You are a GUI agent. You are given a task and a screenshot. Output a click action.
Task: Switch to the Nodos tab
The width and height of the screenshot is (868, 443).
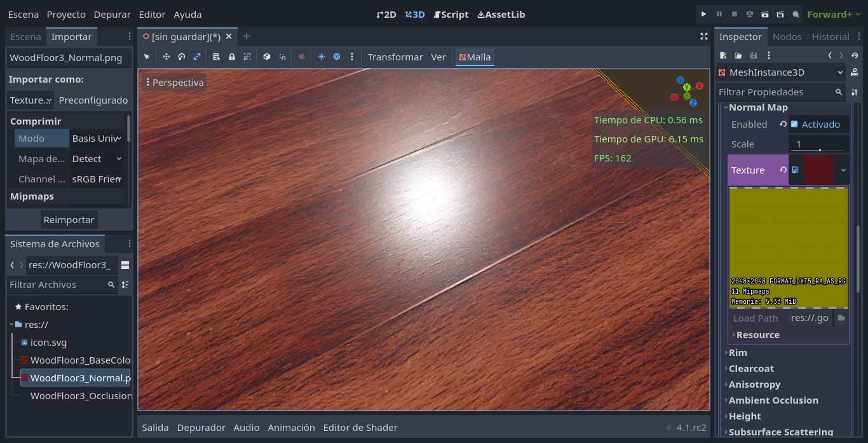coord(787,37)
